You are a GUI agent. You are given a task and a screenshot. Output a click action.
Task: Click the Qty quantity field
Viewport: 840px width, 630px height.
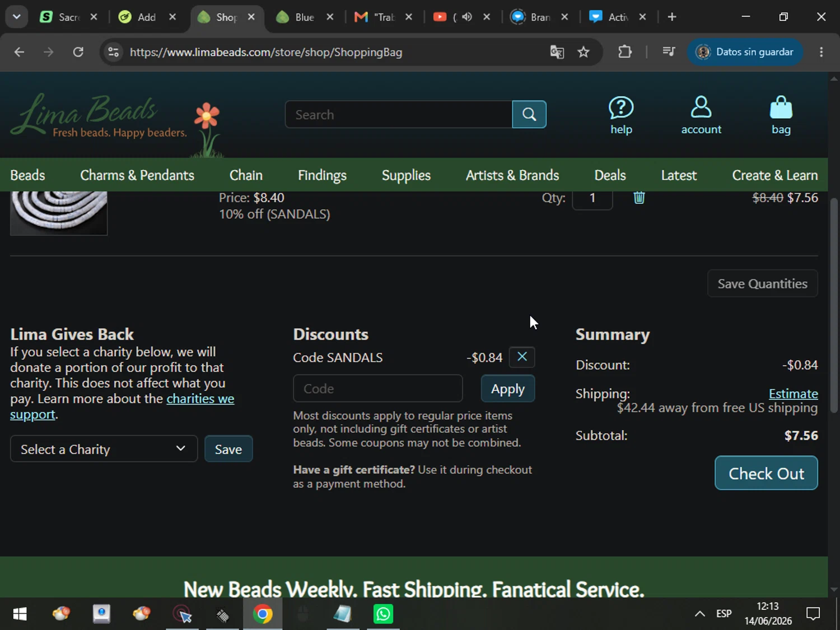coord(592,199)
